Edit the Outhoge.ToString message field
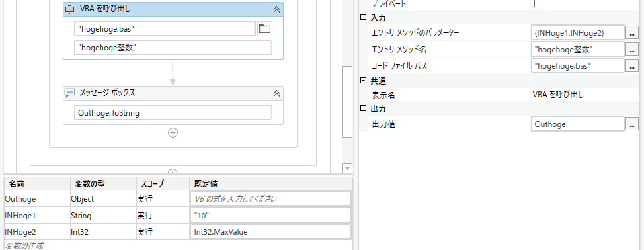The height and width of the screenshot is (250, 644). coord(173,113)
